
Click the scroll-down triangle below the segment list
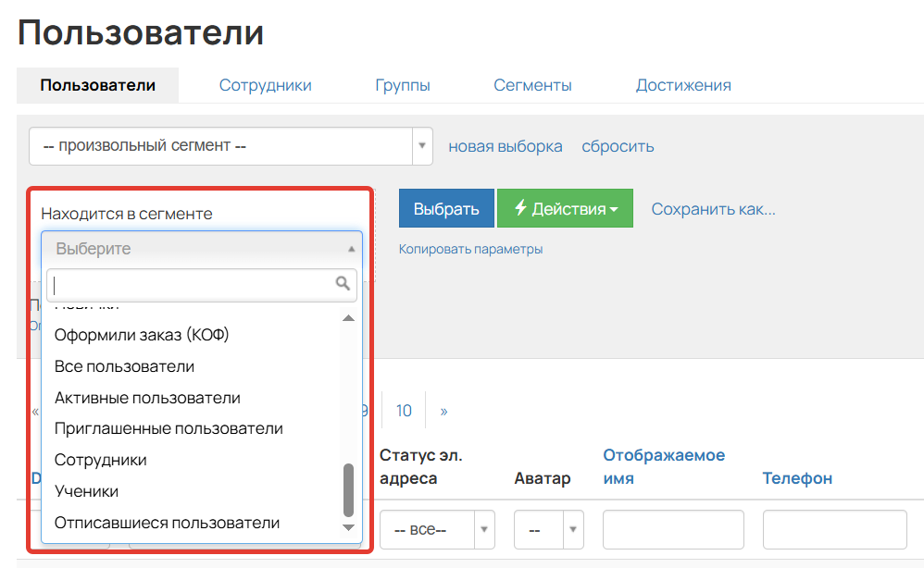(348, 527)
